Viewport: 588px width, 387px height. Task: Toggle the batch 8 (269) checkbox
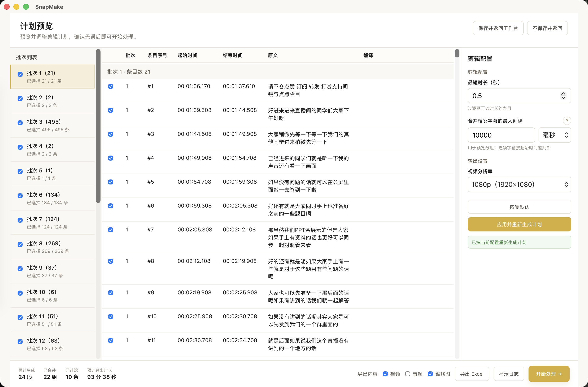[20, 244]
